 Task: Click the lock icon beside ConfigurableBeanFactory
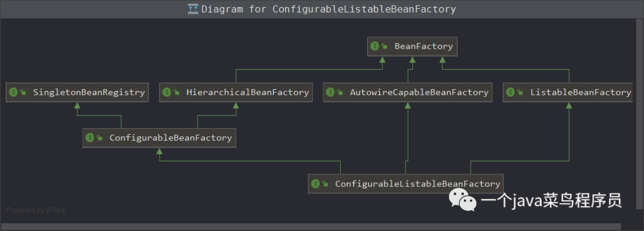[x=100, y=138]
